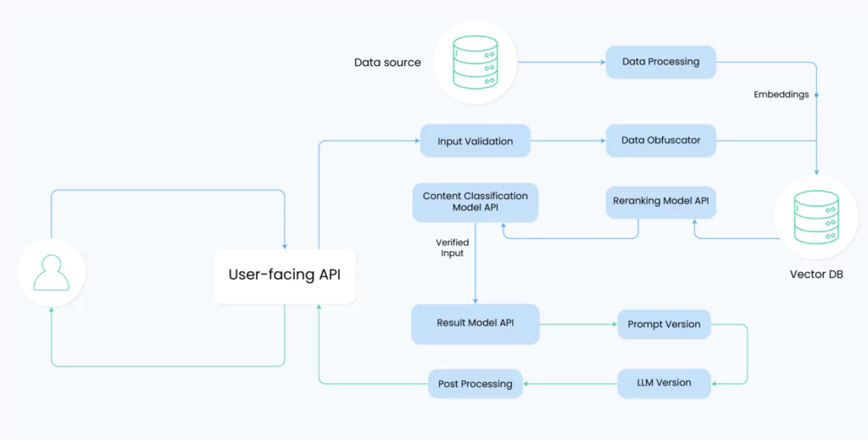Click the Data source database icon

pos(475,63)
